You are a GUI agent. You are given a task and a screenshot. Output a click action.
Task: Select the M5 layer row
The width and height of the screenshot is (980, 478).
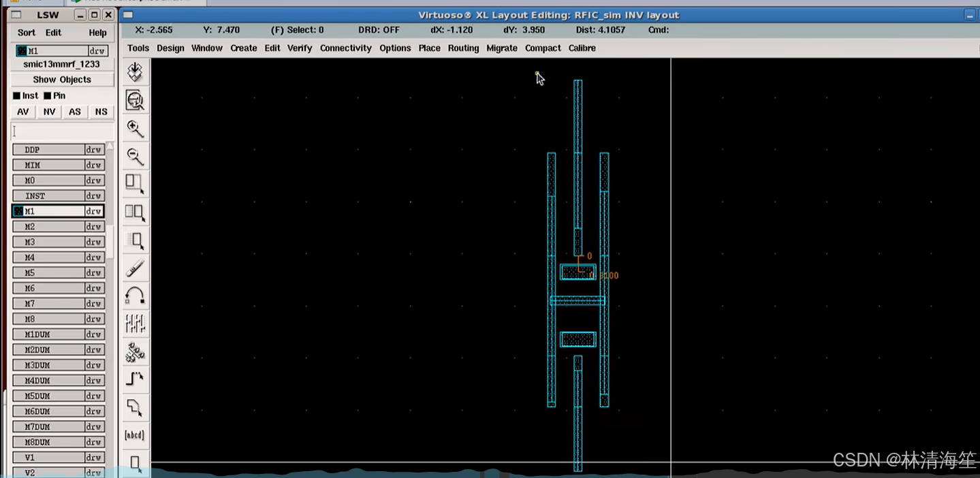pyautogui.click(x=59, y=273)
